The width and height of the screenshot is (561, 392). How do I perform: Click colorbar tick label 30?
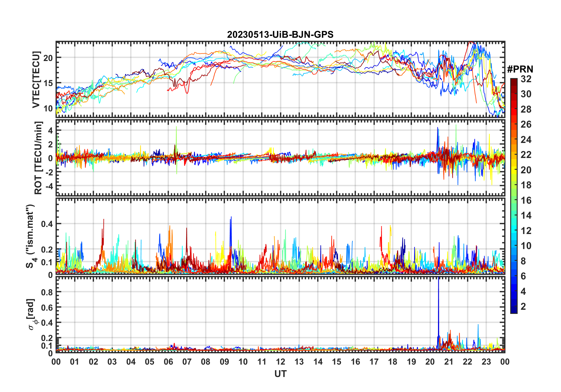[x=526, y=94]
